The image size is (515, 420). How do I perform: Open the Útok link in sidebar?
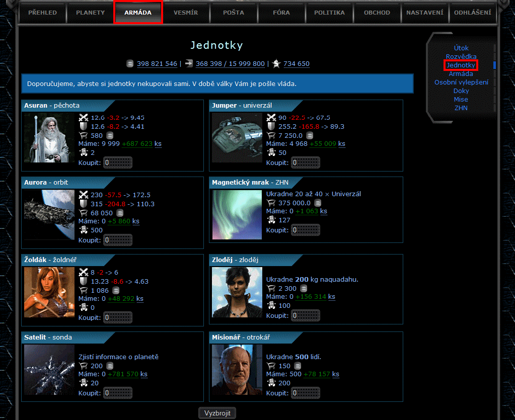pyautogui.click(x=461, y=48)
